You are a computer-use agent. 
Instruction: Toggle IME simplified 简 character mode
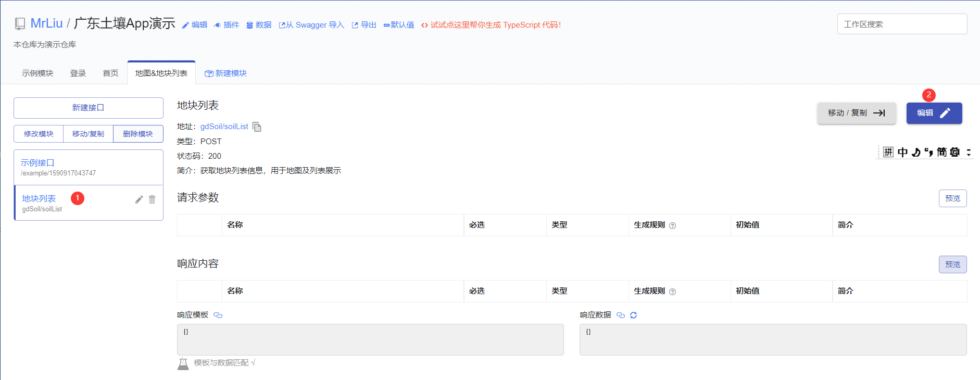coord(941,152)
